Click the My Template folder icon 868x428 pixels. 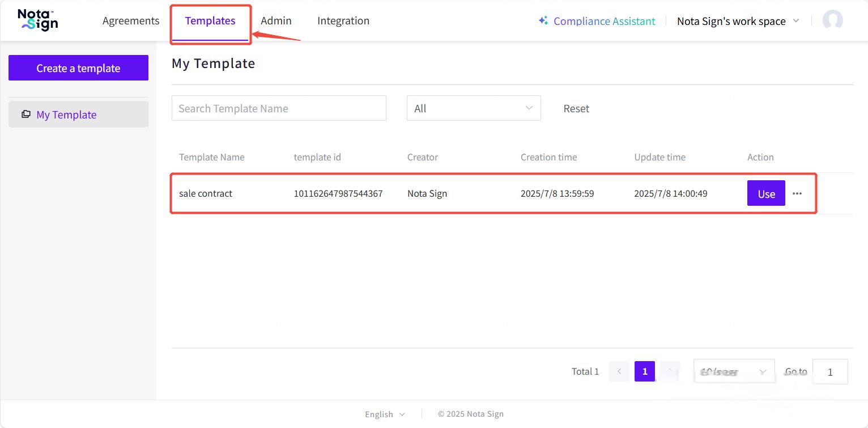pos(26,115)
